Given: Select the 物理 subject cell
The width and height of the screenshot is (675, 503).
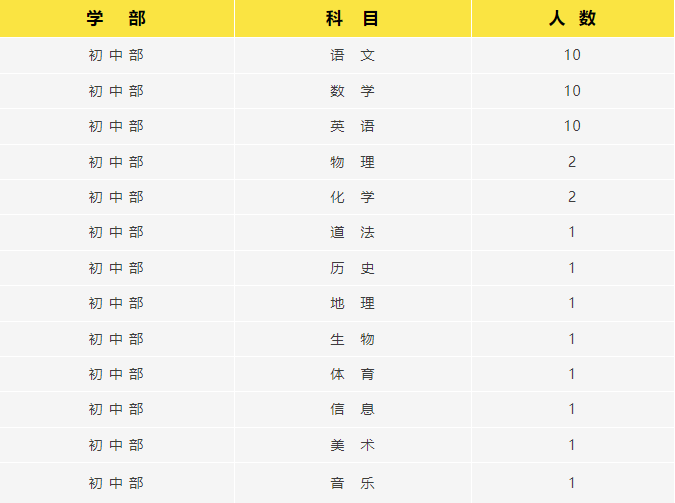Looking at the screenshot, I should pos(353,162).
